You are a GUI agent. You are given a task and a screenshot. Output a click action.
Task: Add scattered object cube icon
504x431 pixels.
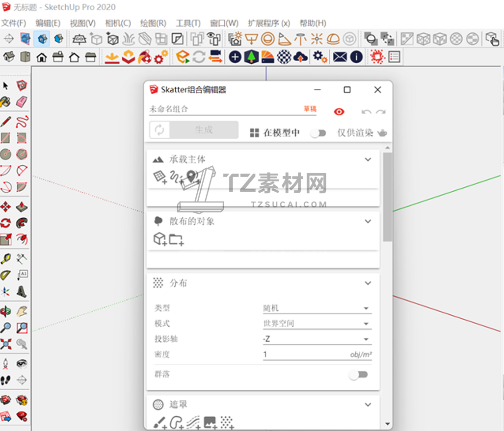click(160, 239)
